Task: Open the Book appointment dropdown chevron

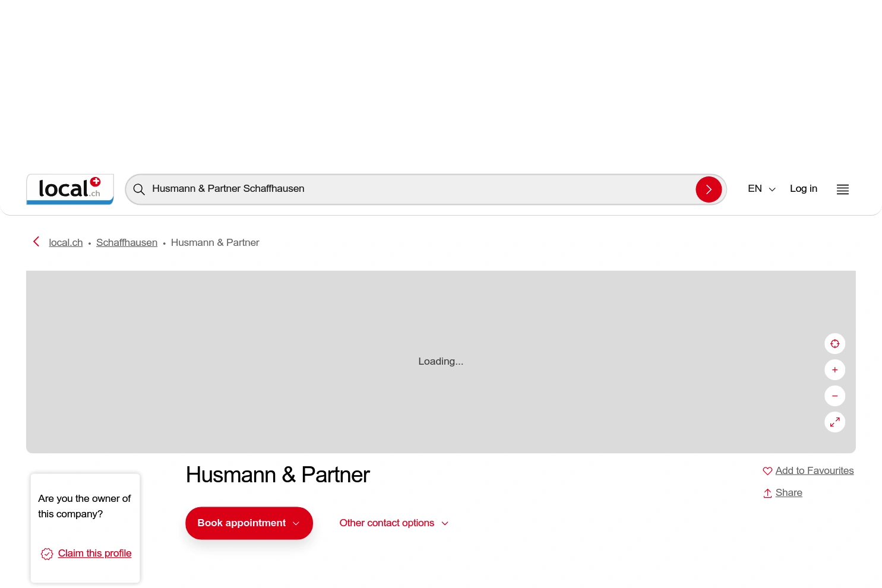Action: click(x=296, y=523)
